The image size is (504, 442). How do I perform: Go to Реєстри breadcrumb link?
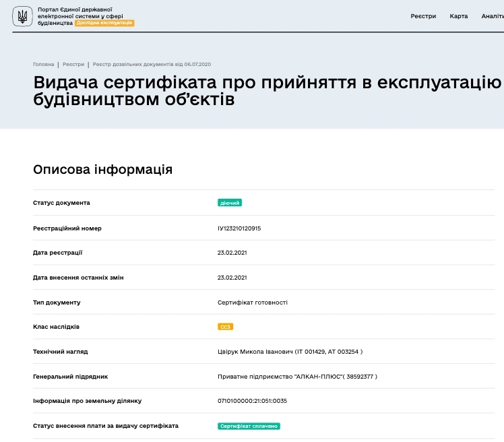[x=73, y=64]
